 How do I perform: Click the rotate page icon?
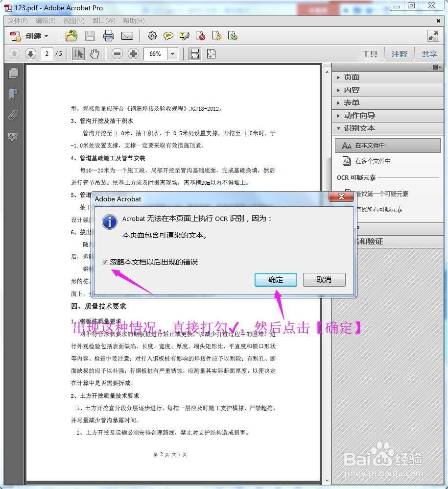(x=216, y=36)
